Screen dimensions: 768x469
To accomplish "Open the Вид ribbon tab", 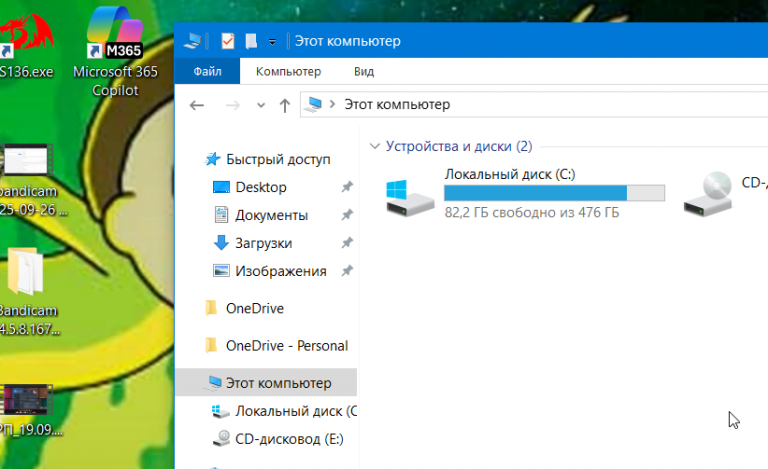I will click(x=364, y=71).
